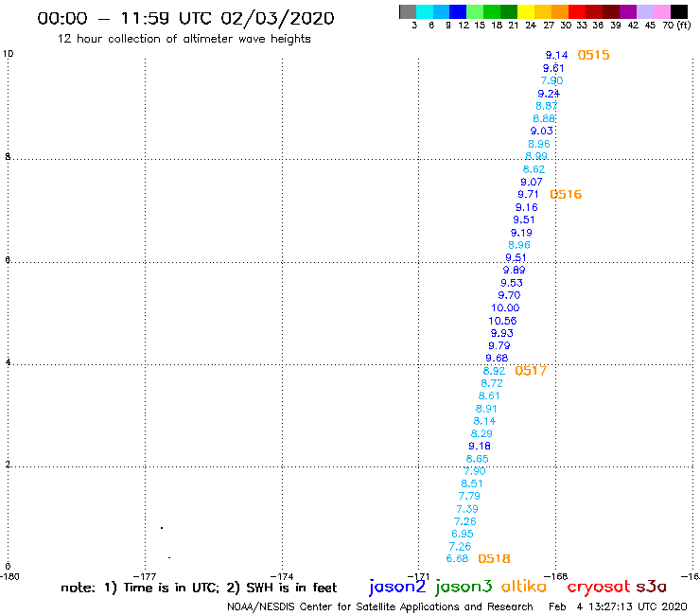Select the 0517 orange time marker
700x615 pixels.
pos(531,371)
